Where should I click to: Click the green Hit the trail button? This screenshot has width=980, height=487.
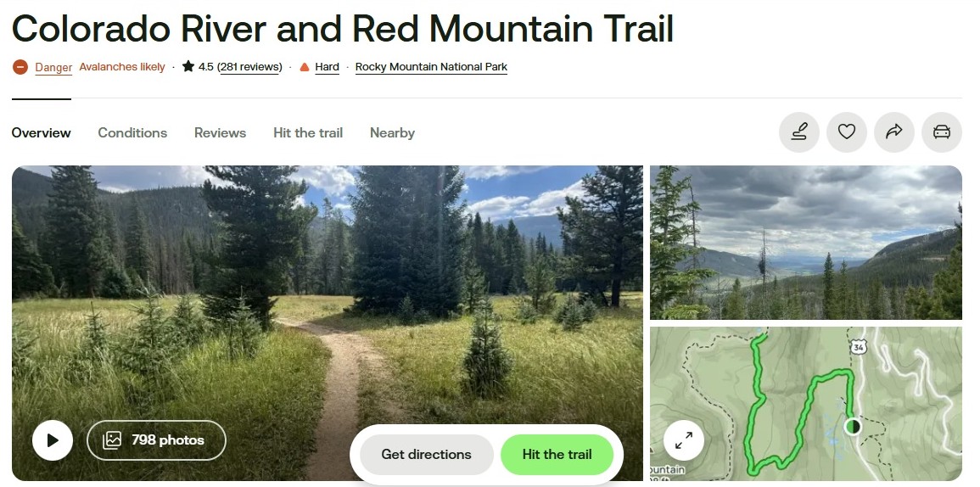point(557,455)
